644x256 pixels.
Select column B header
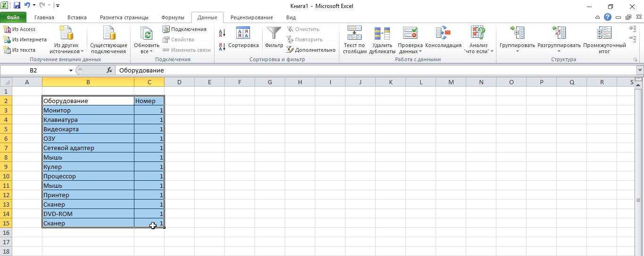[88, 82]
